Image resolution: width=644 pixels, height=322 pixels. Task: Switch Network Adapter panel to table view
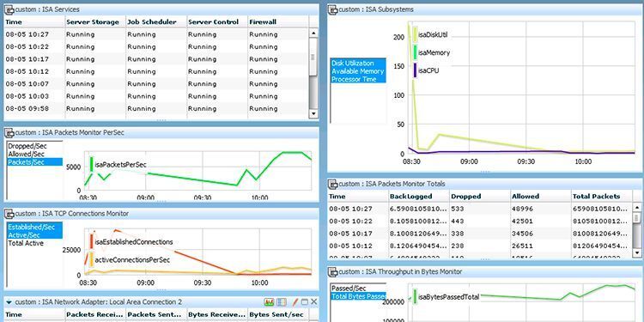(282, 302)
